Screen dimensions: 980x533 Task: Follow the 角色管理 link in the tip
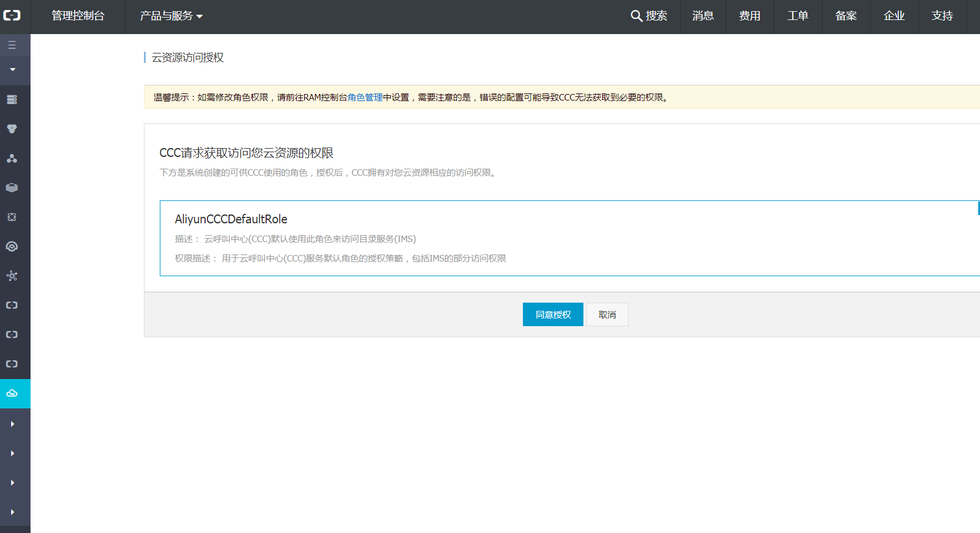(x=365, y=98)
